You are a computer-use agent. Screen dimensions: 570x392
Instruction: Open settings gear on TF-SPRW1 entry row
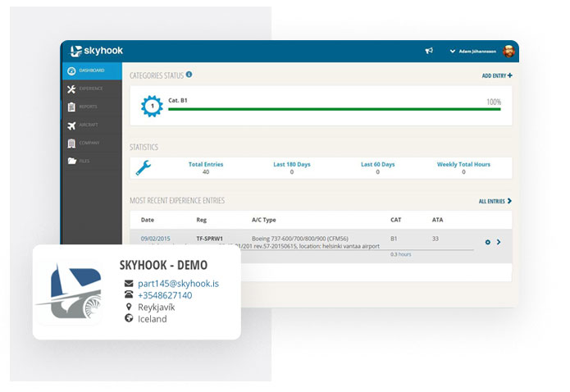coord(488,243)
